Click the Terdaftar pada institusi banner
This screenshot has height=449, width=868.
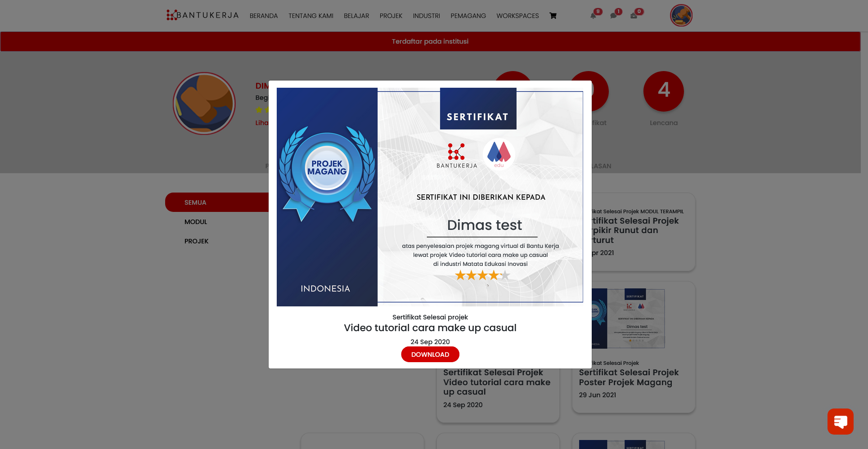430,41
